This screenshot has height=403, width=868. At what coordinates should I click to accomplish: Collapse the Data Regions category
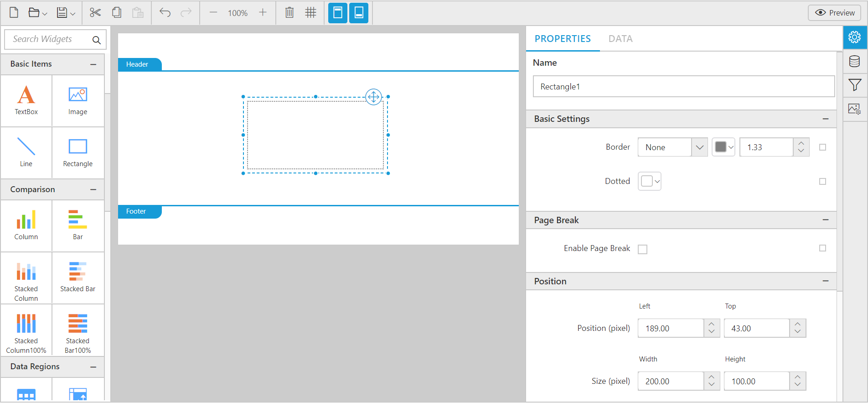tap(93, 367)
